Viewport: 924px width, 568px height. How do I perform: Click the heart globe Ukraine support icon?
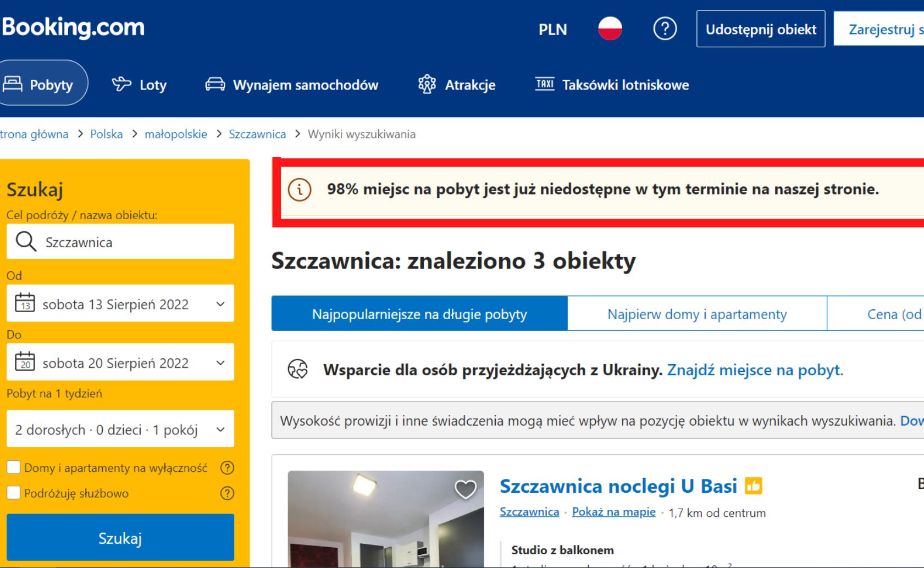pos(298,369)
